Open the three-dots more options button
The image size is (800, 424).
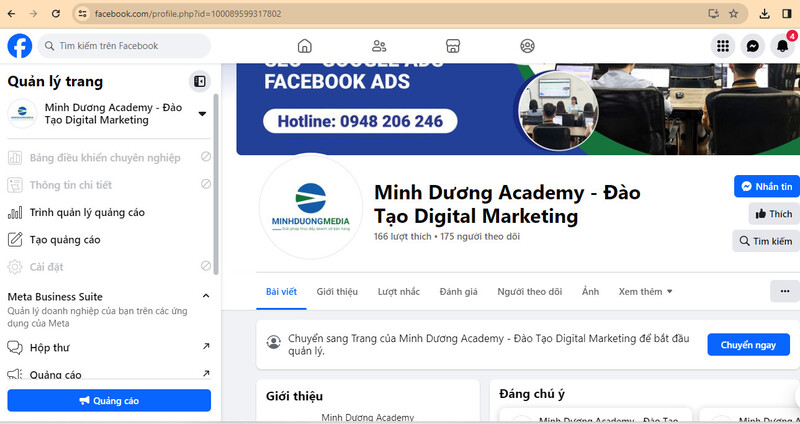tap(785, 291)
